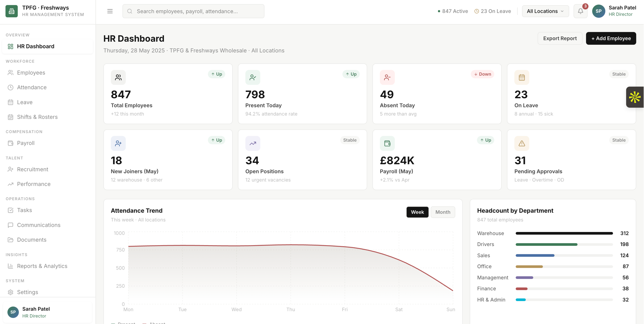Open the All Locations dropdown

[545, 11]
